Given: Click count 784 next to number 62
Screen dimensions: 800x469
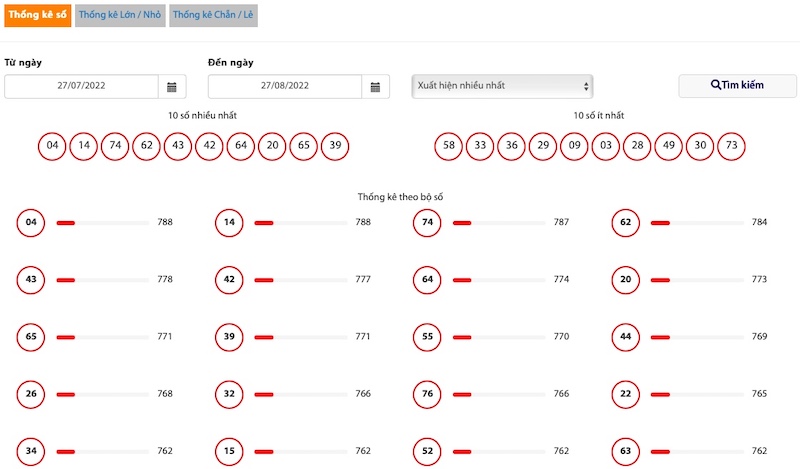Looking at the screenshot, I should pos(759,222).
